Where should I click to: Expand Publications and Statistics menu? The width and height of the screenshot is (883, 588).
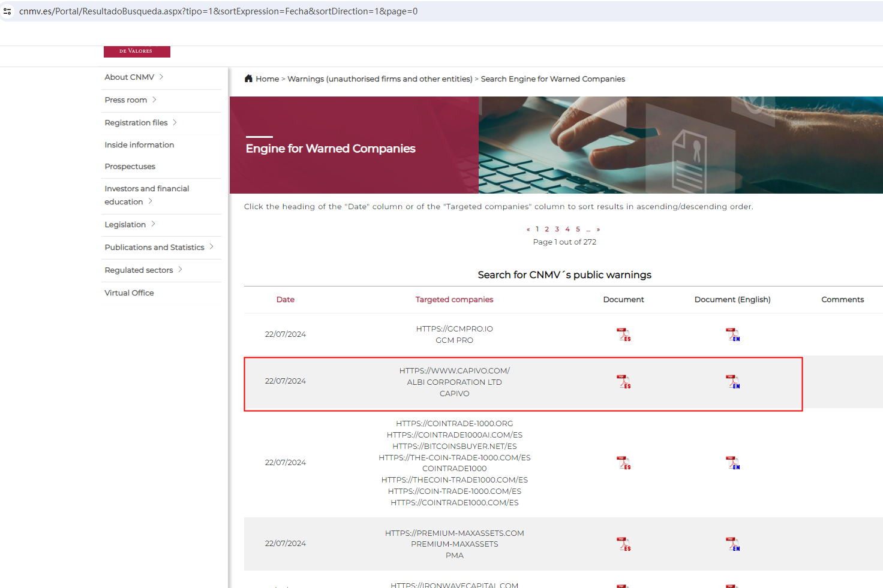point(159,248)
